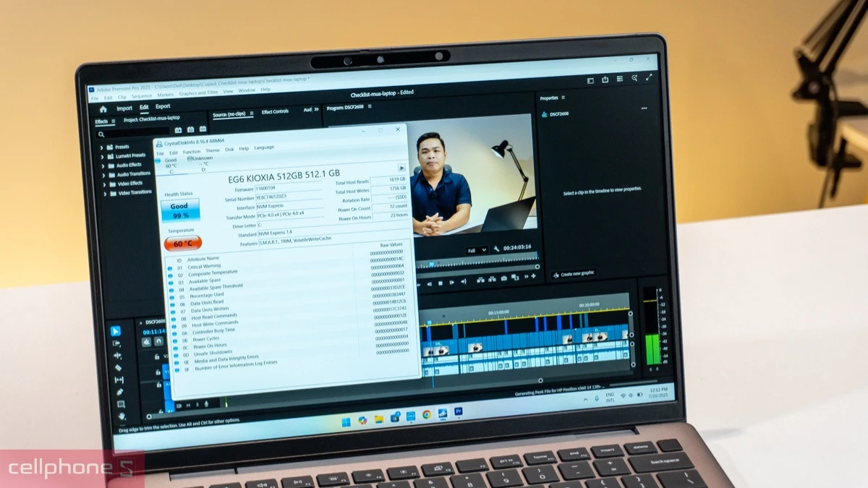Image resolution: width=868 pixels, height=488 pixels.
Task: Open Premiere Pro Home screen icon
Action: pos(103,109)
